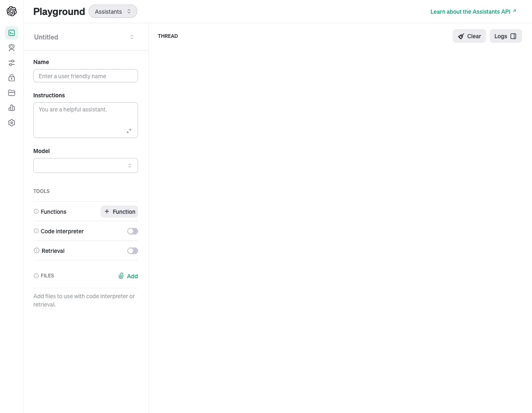Turn on the Retrieval tool
Screen dimensions: 532x413
(x=132, y=250)
